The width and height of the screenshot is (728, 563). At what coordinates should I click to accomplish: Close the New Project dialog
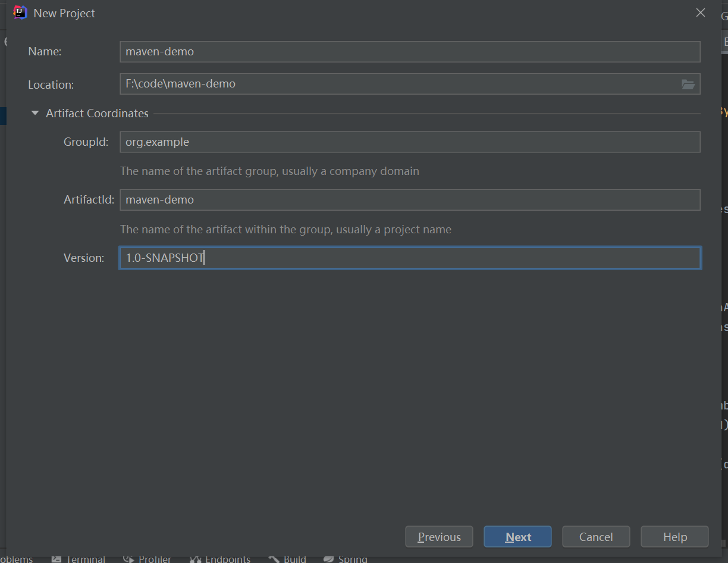[700, 12]
